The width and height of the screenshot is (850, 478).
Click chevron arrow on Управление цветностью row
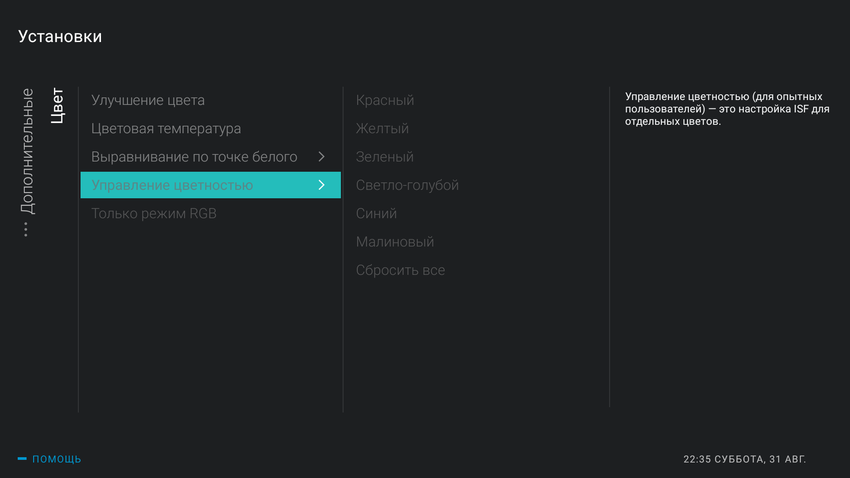[321, 185]
